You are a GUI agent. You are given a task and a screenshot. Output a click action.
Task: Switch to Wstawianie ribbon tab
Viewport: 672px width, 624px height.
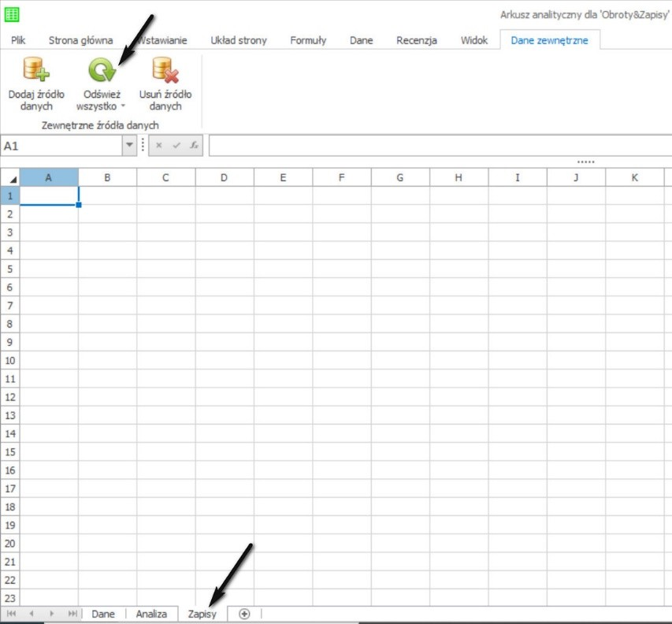tap(162, 40)
